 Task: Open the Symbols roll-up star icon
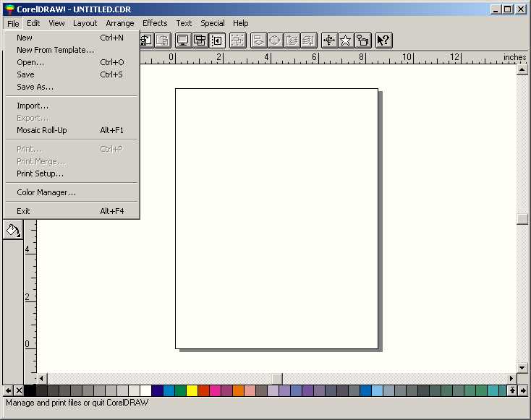346,40
